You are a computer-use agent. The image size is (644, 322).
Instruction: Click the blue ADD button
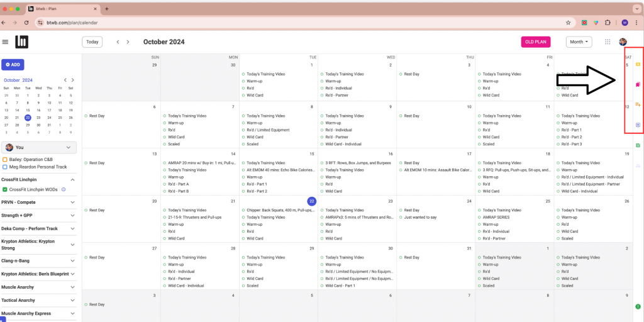pyautogui.click(x=13, y=65)
